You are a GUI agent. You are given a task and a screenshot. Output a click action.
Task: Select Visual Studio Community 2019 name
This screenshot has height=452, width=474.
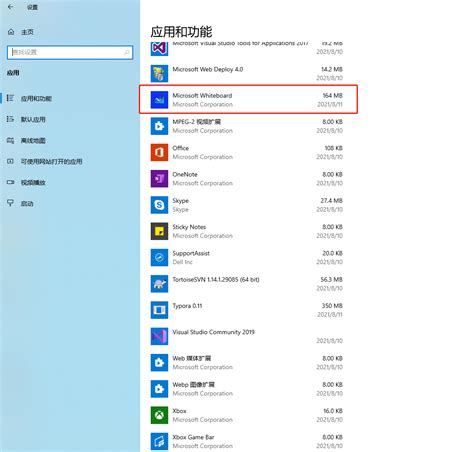214,332
